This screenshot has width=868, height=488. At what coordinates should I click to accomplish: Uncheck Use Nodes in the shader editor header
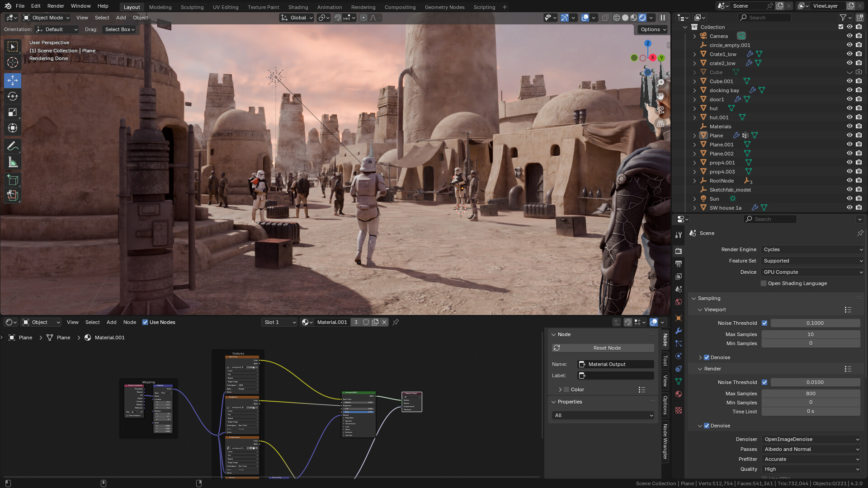pyautogui.click(x=145, y=322)
